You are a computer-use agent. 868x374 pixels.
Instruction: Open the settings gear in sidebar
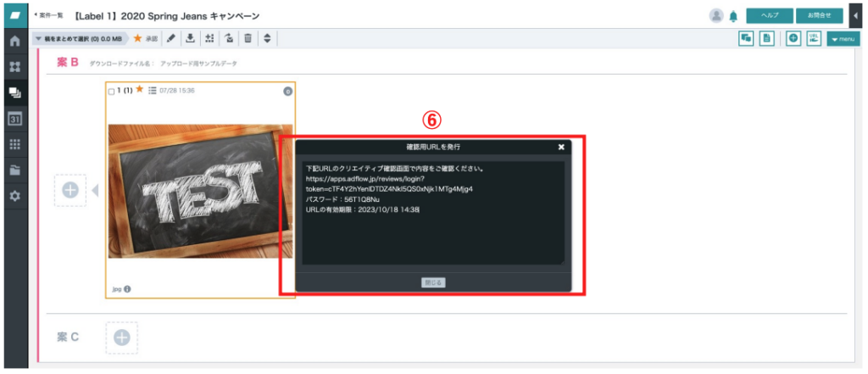[x=15, y=196]
